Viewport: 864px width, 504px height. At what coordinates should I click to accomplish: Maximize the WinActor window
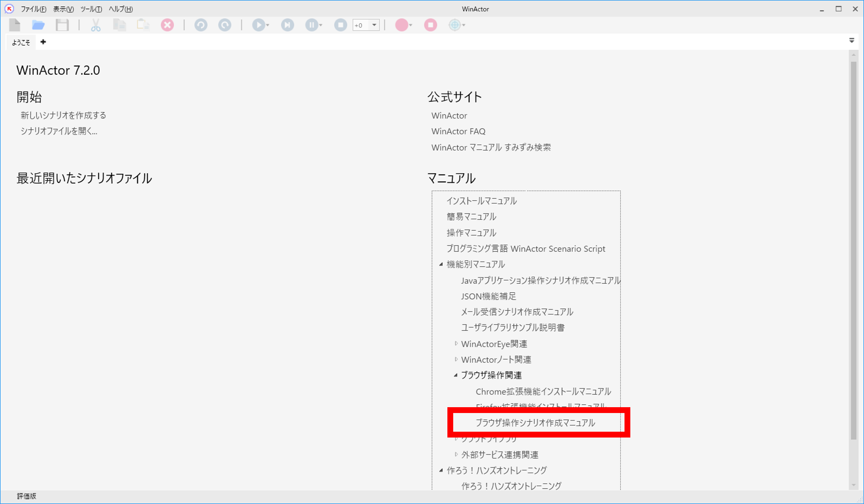tap(838, 9)
